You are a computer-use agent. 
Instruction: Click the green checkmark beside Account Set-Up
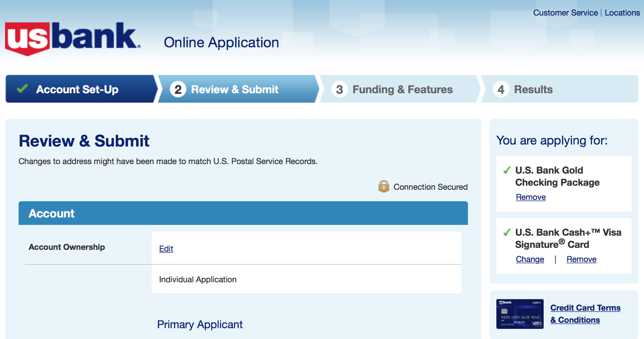tap(22, 88)
